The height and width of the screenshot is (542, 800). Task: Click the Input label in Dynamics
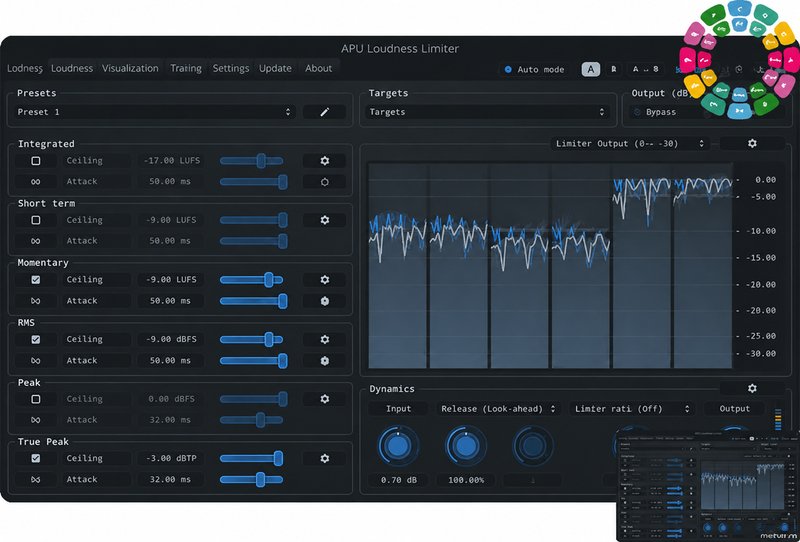coord(398,409)
